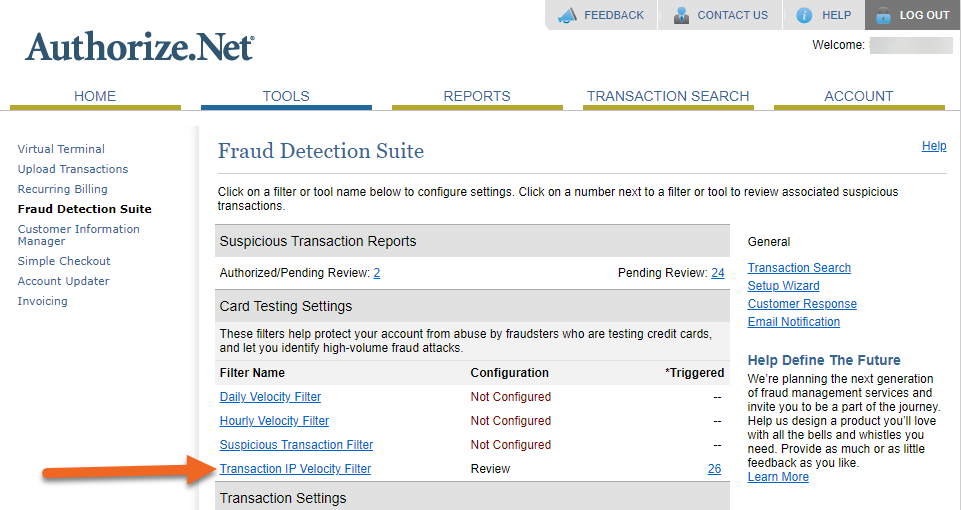Click the Feedback megaphone icon
The image size is (961, 510).
point(568,15)
